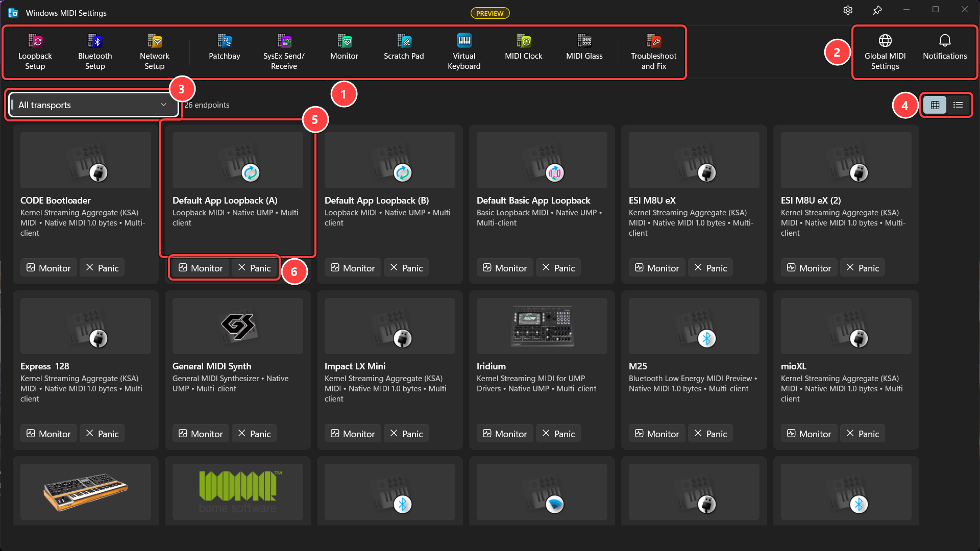The height and width of the screenshot is (551, 980).
Task: Send Panic to Default Basic App Loopback
Action: click(x=558, y=268)
